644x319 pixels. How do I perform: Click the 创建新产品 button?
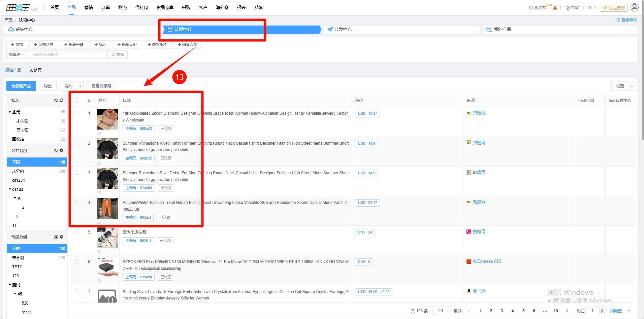pos(21,86)
